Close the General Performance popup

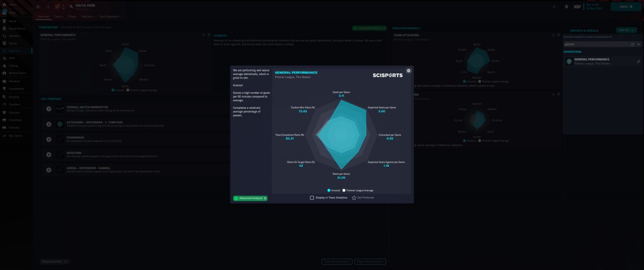click(x=409, y=71)
